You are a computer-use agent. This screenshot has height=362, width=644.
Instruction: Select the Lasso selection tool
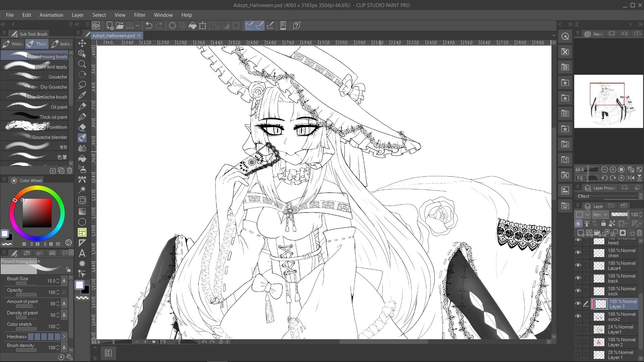click(82, 85)
